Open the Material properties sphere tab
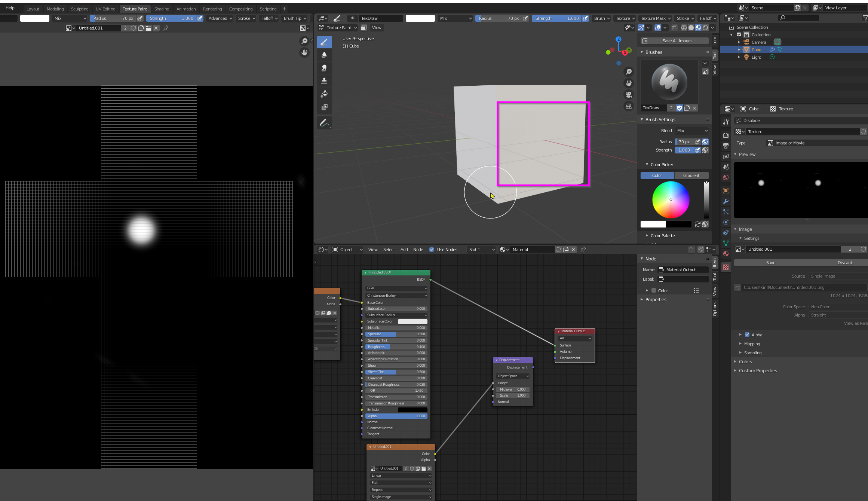The width and height of the screenshot is (868, 501). pyautogui.click(x=726, y=254)
